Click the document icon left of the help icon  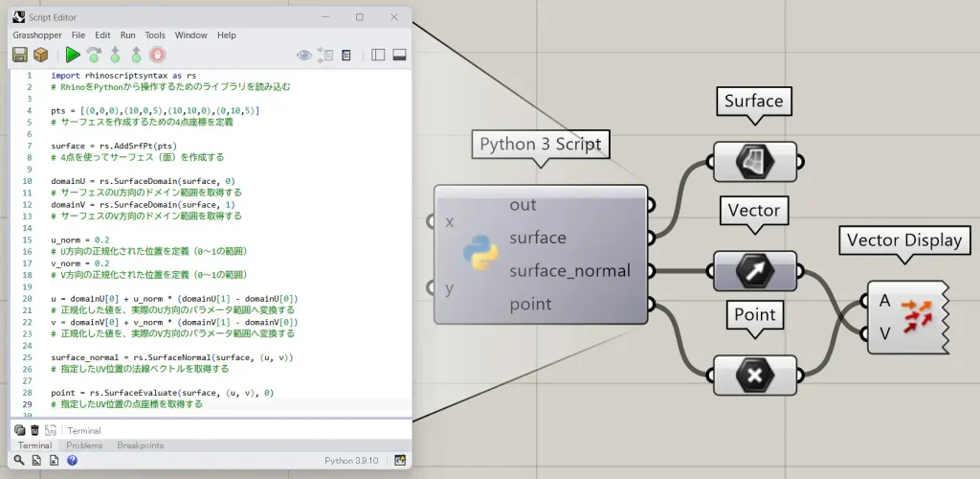[x=54, y=460]
